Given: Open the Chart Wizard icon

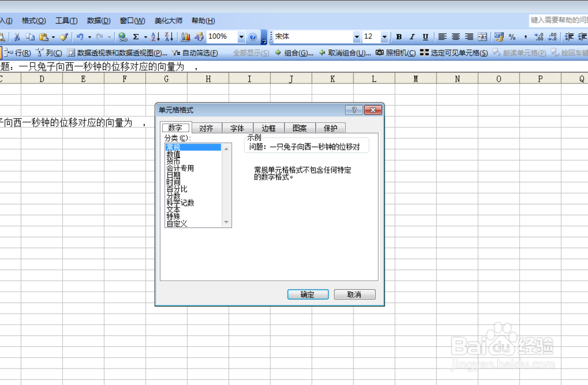Looking at the screenshot, I should tap(186, 37).
